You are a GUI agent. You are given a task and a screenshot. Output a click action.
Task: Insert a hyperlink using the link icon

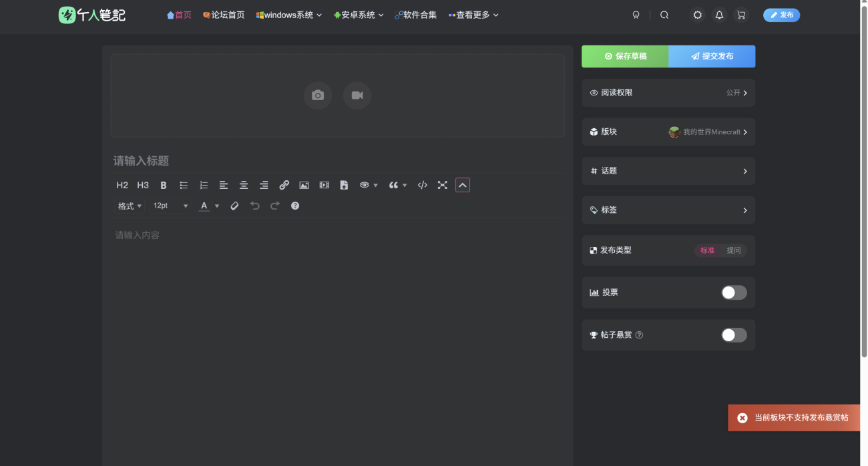[x=284, y=186]
